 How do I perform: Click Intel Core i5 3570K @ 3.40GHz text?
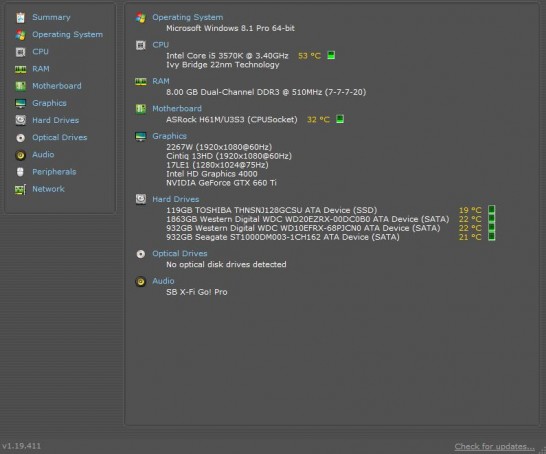227,56
